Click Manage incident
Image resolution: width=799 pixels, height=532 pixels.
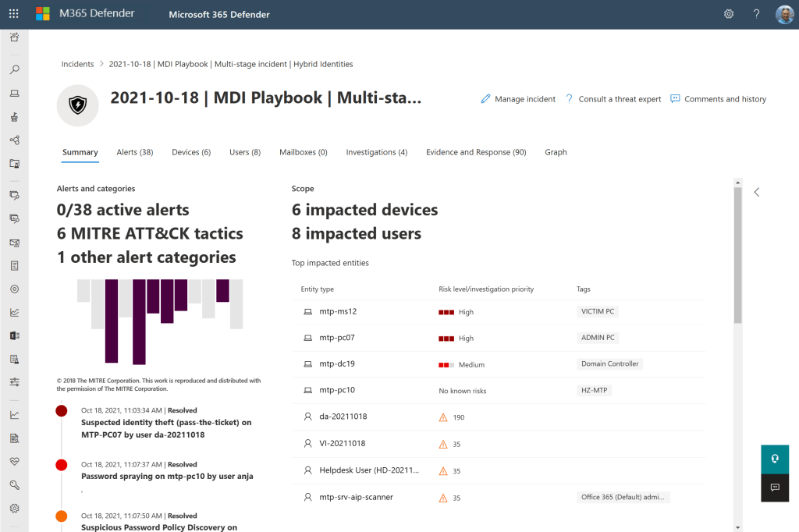point(518,99)
